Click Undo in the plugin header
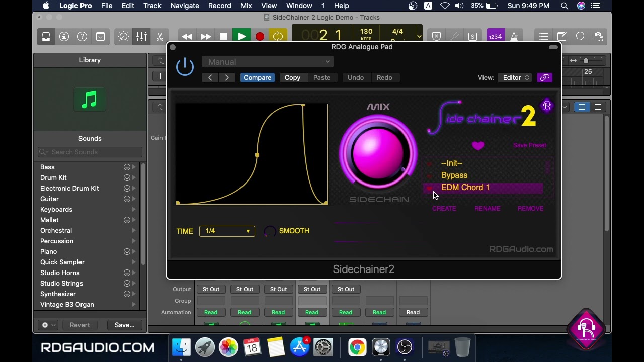The image size is (644, 362). [x=356, y=77]
